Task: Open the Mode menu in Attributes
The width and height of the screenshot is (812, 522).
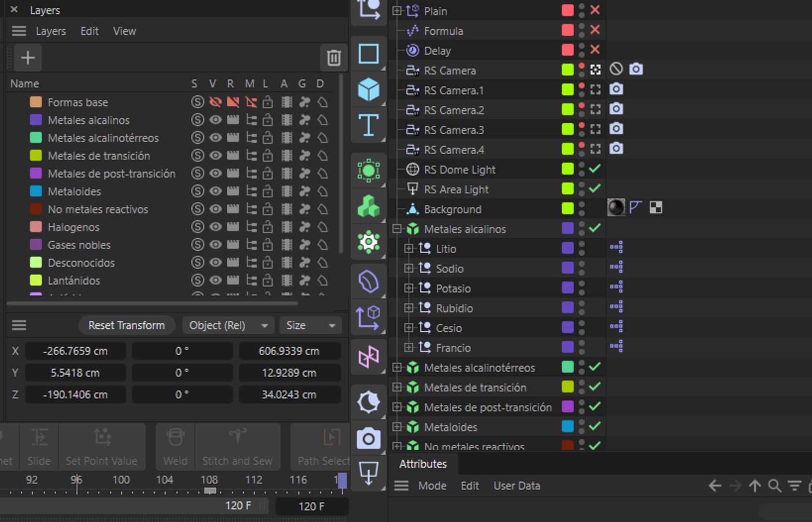Action: pos(432,486)
